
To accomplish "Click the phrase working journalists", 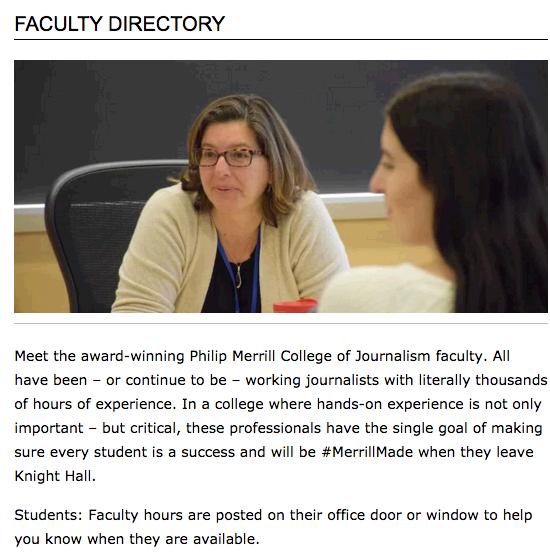I will tap(312, 380).
